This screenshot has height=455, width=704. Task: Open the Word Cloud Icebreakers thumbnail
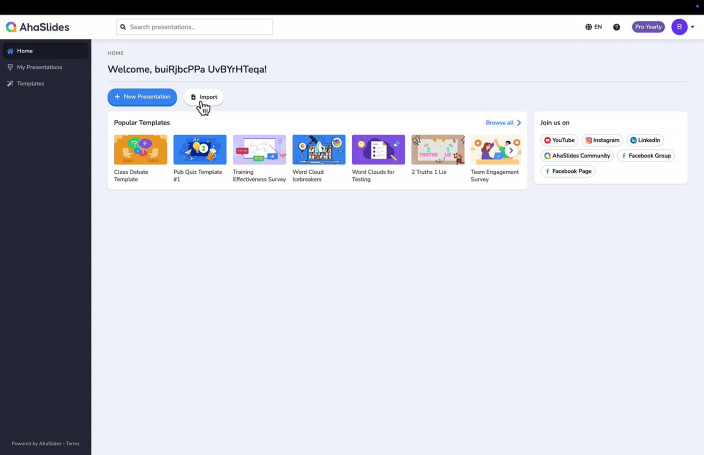coord(318,149)
